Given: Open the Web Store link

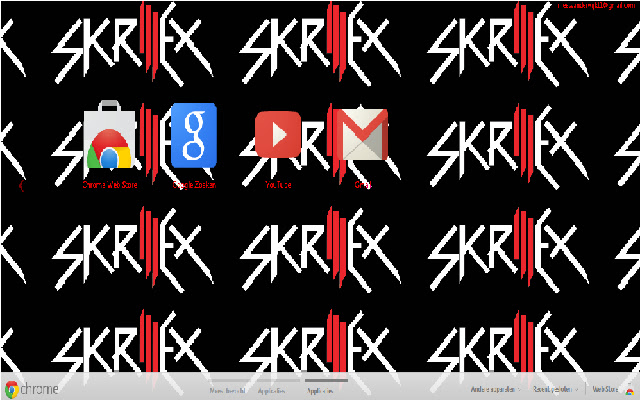Looking at the screenshot, I should [x=605, y=389].
